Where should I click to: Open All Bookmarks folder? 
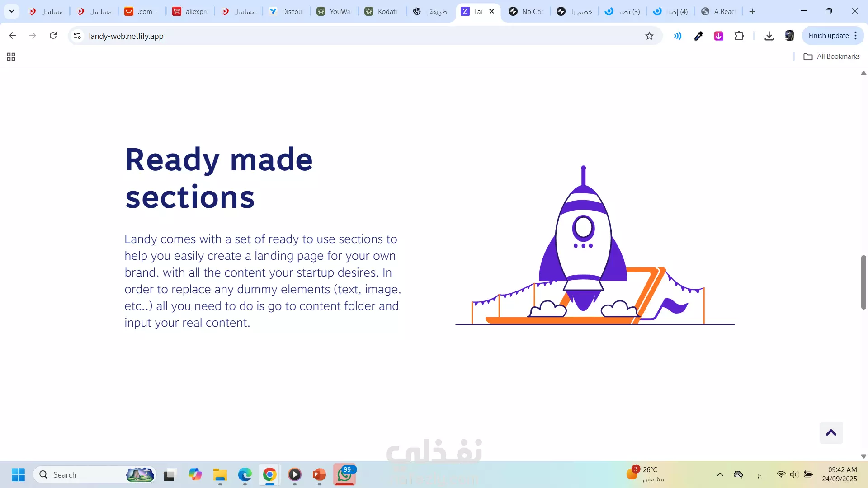[832, 56]
